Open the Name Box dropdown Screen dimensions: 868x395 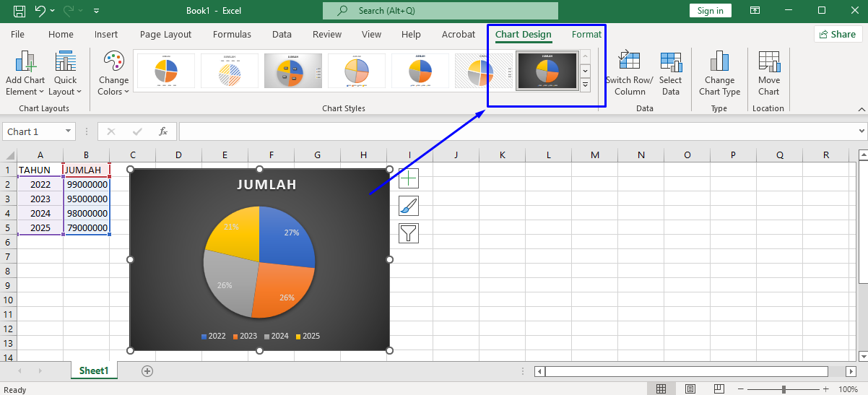pos(69,131)
